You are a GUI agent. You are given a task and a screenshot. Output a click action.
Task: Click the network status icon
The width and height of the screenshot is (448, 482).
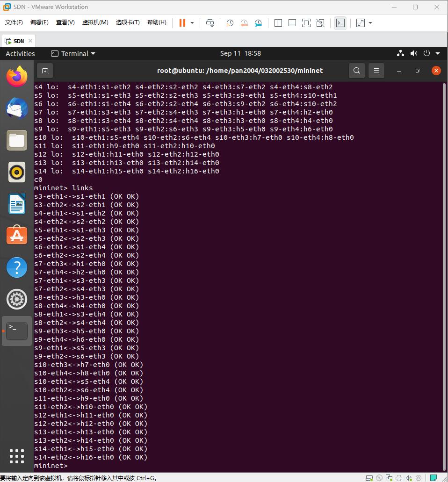pos(400,53)
